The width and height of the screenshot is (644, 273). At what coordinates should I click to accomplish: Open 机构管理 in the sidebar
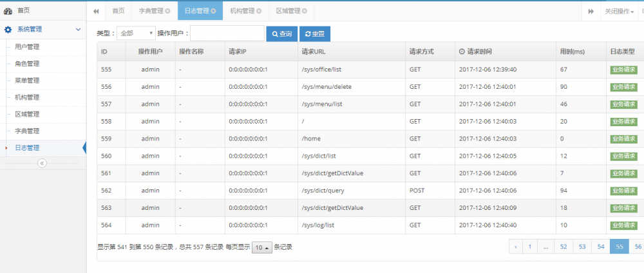(43, 98)
